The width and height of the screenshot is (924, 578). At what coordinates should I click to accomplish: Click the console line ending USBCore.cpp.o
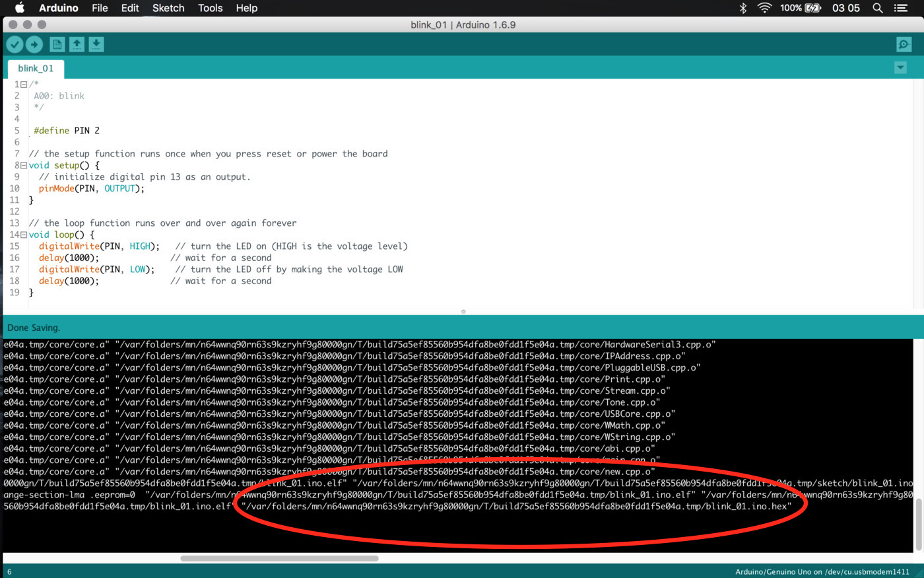coord(339,414)
